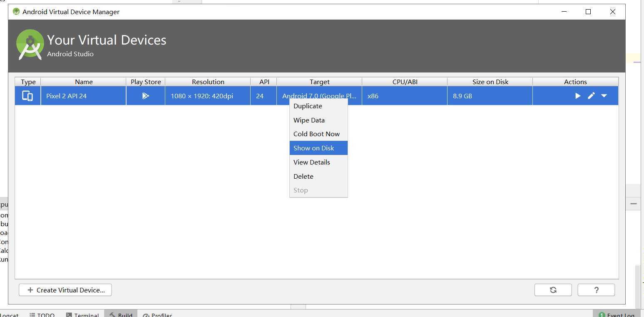Choose Duplicate from the context menu
The width and height of the screenshot is (644, 317).
(318, 106)
